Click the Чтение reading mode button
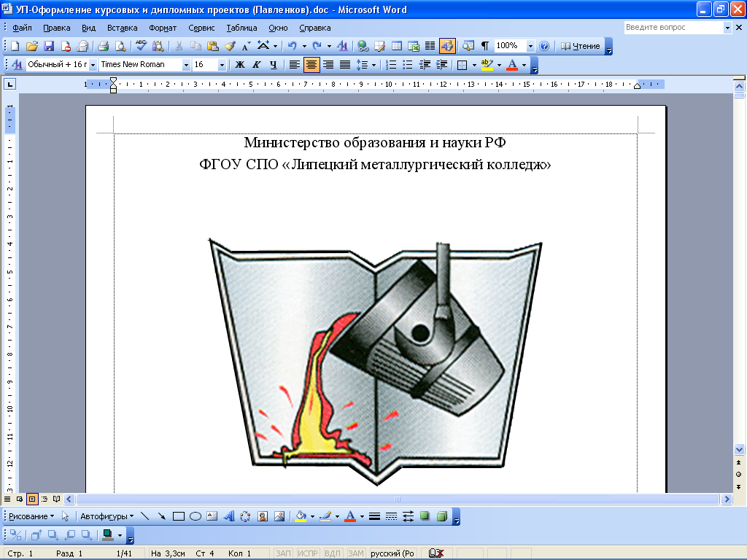 [581, 46]
